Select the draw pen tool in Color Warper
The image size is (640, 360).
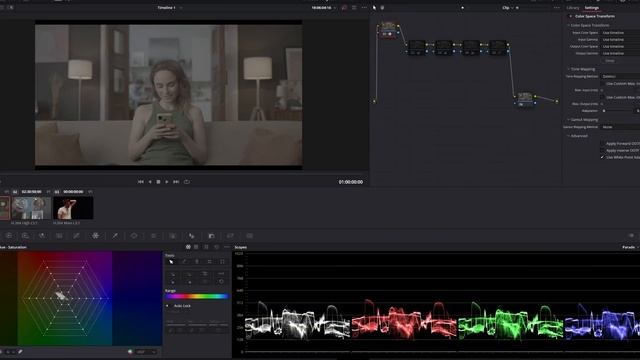tap(184, 262)
